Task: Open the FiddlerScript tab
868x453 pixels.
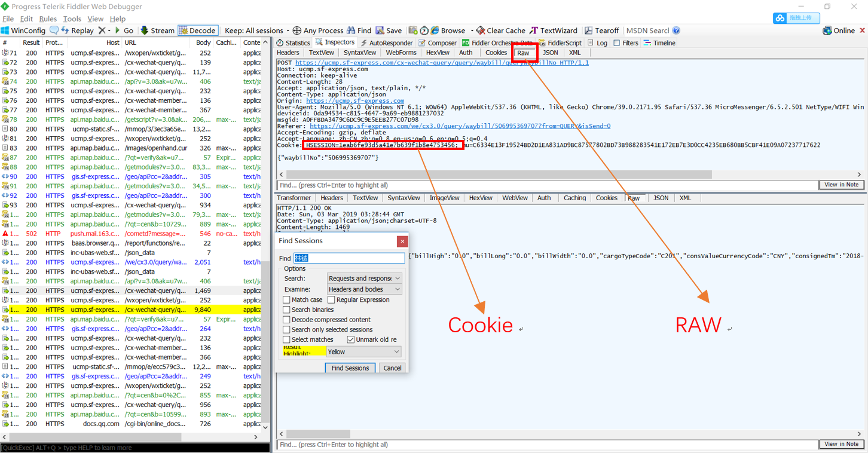Action: tap(560, 43)
